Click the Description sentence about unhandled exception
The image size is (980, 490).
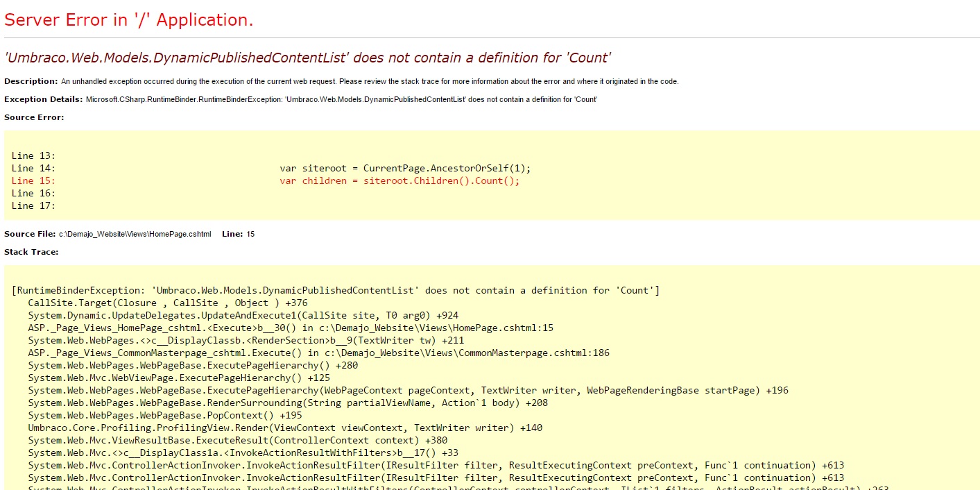(370, 81)
